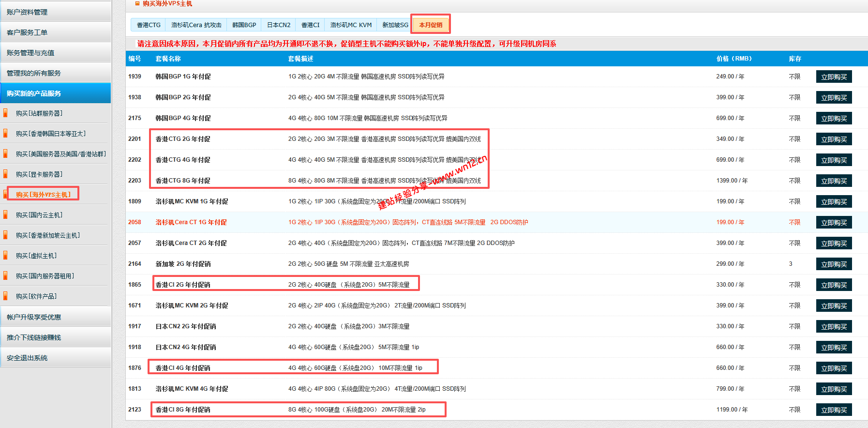Click price 249.00 / 年
868x428 pixels.
point(730,76)
